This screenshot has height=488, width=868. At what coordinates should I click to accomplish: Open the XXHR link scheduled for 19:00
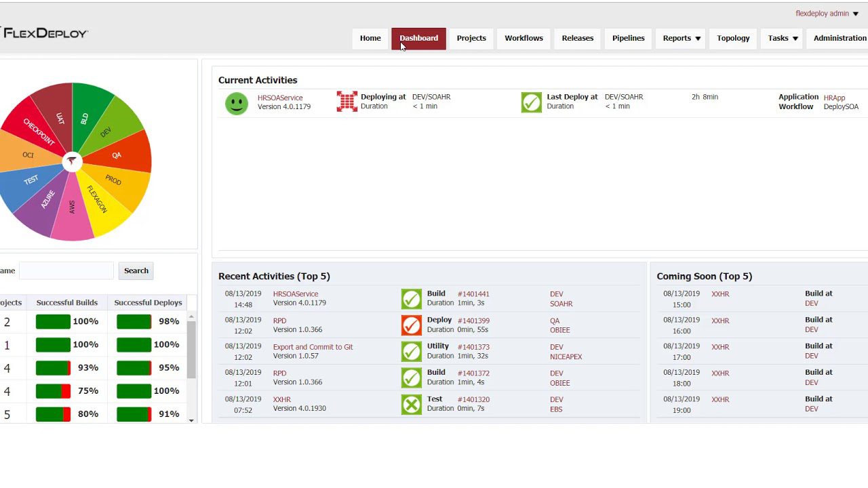[720, 400]
